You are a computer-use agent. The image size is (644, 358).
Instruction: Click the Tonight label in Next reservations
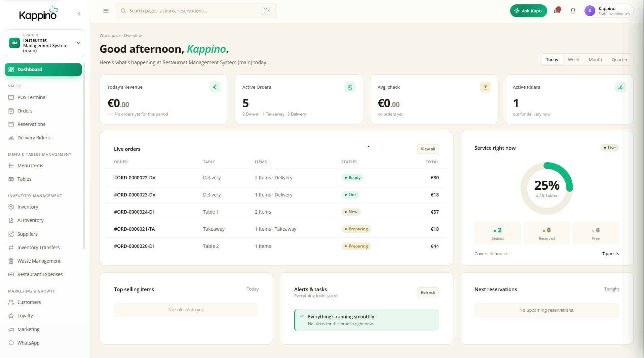[x=611, y=289]
